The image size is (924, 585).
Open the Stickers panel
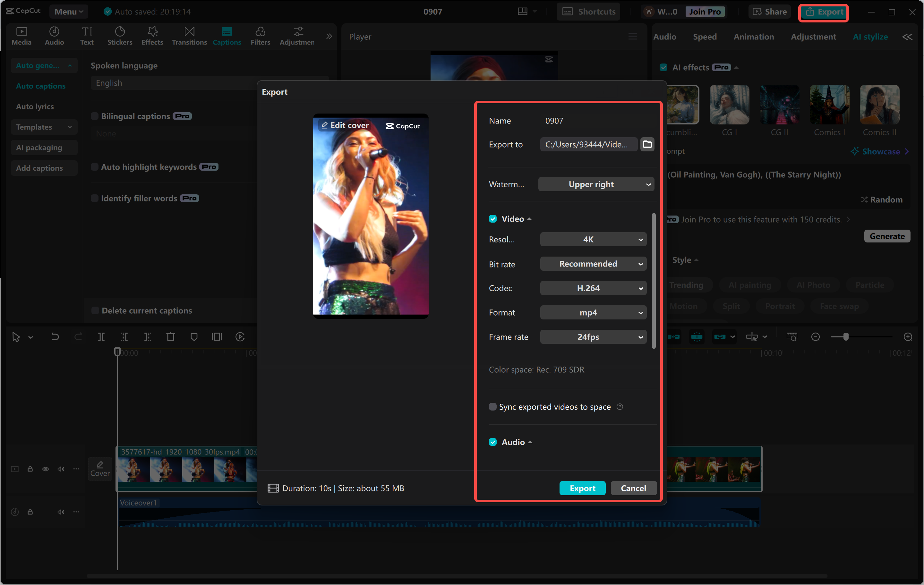(x=120, y=36)
